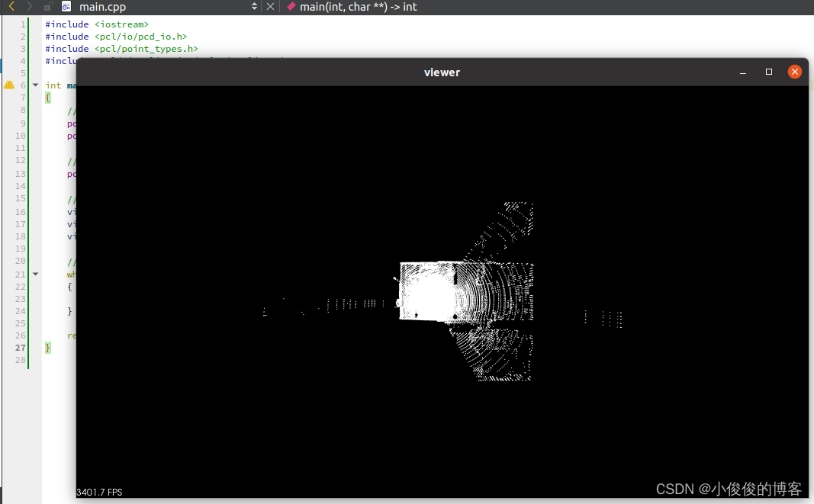Click the document close X next to main.cpp
This screenshot has height=504, width=814.
click(270, 6)
